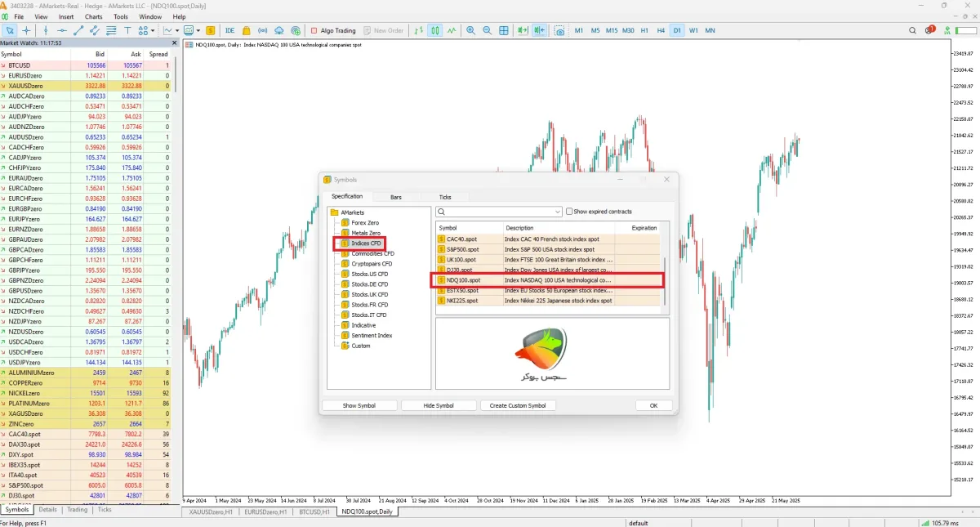Open the Tools menu

coord(121,16)
